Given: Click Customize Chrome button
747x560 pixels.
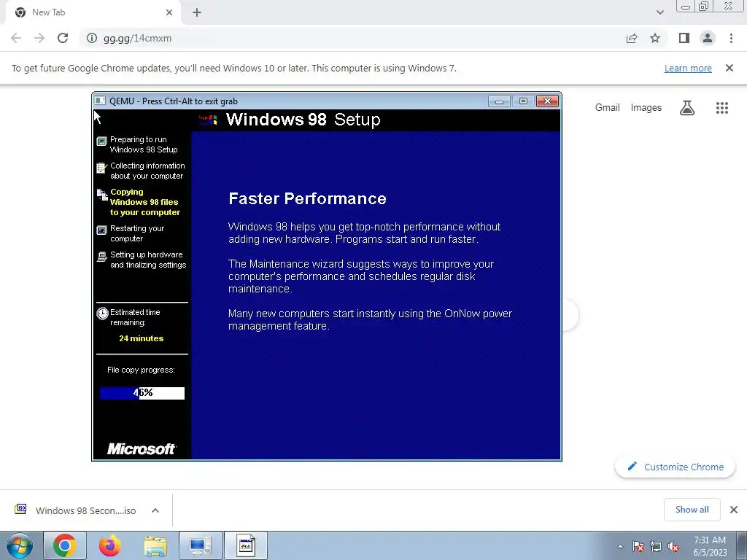Looking at the screenshot, I should tap(675, 467).
